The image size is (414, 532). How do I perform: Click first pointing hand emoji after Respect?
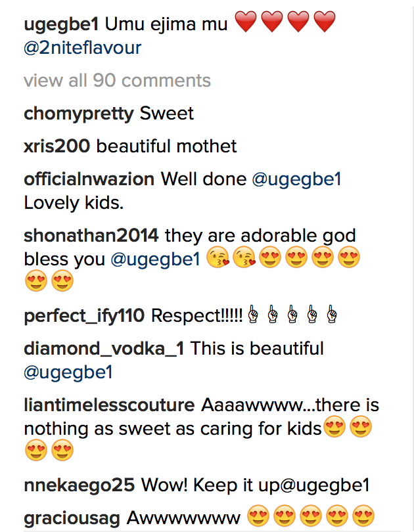pos(253,316)
